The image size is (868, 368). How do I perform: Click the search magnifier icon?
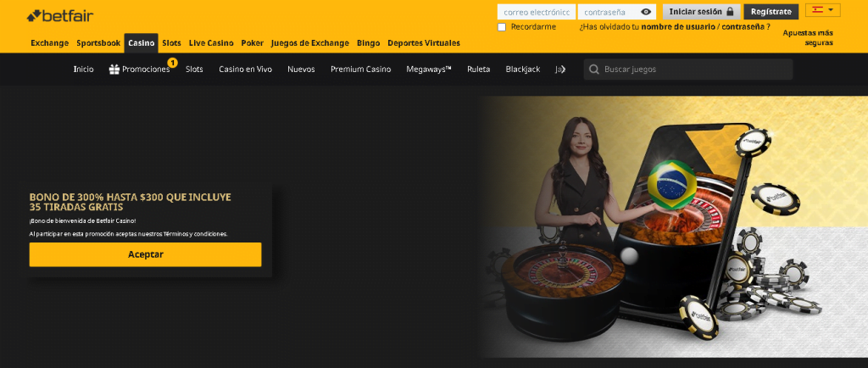click(x=594, y=70)
